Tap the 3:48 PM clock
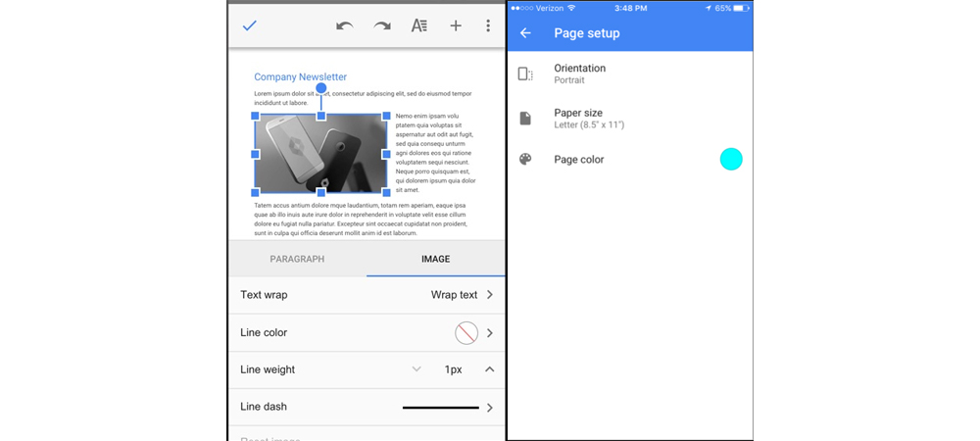 coord(630,8)
